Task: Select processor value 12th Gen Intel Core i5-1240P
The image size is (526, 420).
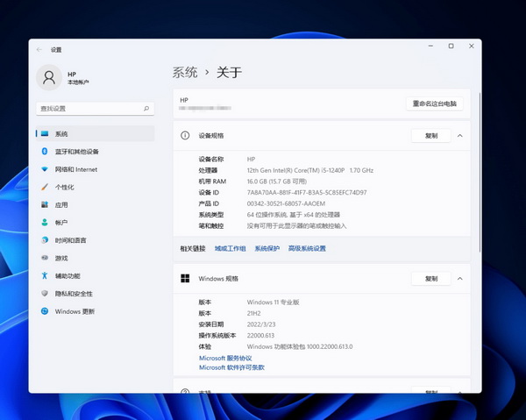Action: coord(310,170)
